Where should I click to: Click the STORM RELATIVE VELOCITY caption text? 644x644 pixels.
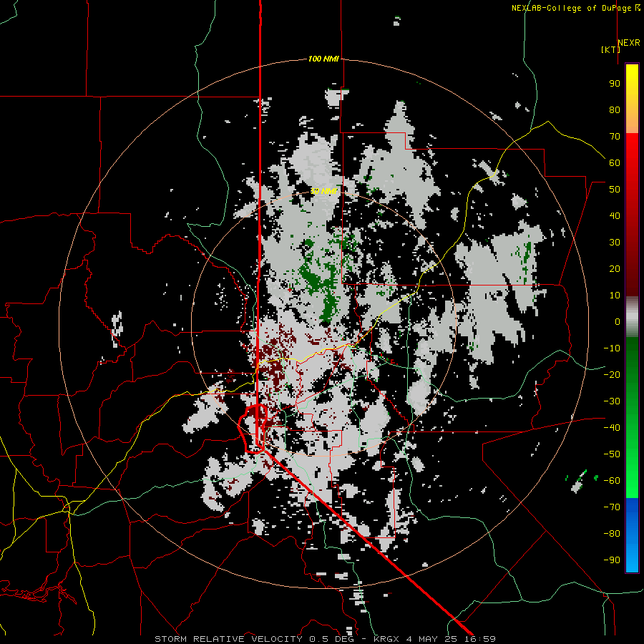click(228, 639)
